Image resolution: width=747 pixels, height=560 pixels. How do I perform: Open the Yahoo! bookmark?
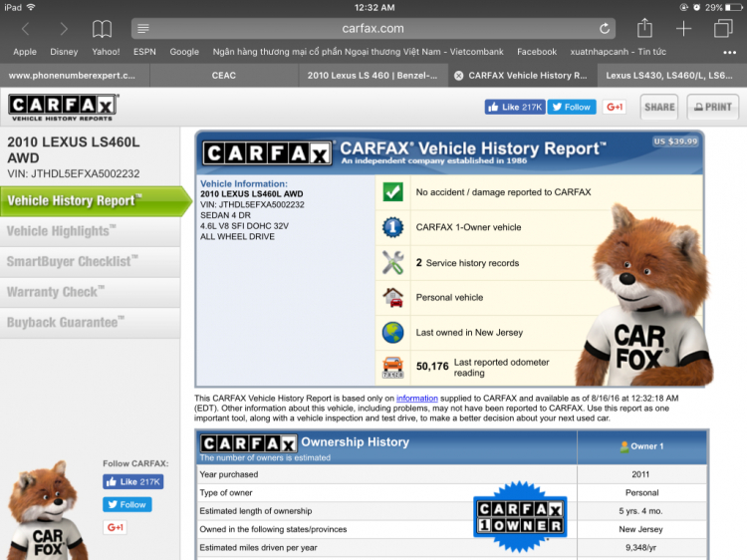point(106,52)
